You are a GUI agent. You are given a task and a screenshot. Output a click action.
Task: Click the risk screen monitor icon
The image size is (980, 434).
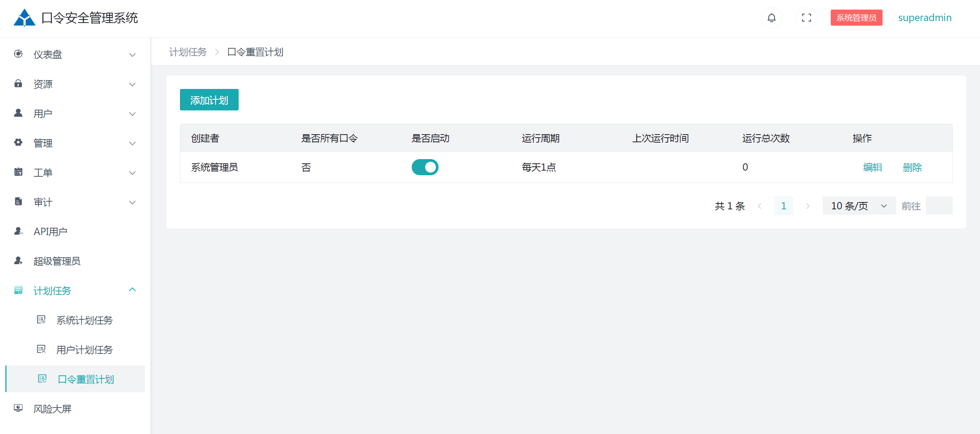pos(18,408)
